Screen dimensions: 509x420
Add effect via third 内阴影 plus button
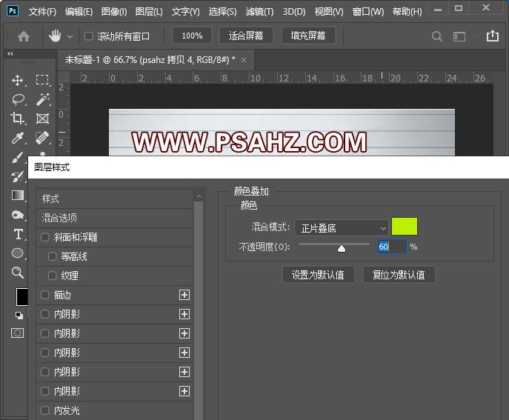click(x=184, y=353)
